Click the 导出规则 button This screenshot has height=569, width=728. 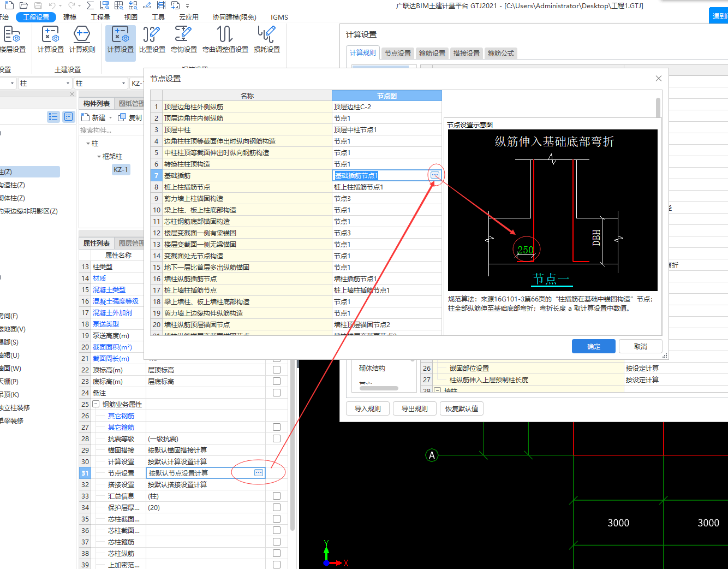pos(415,408)
